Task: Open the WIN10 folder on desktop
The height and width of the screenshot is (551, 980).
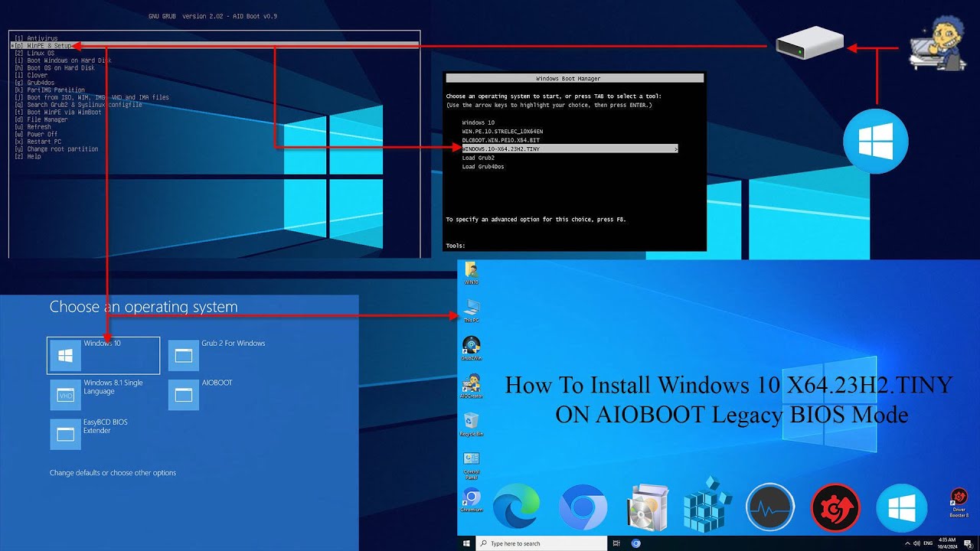Action: click(471, 272)
